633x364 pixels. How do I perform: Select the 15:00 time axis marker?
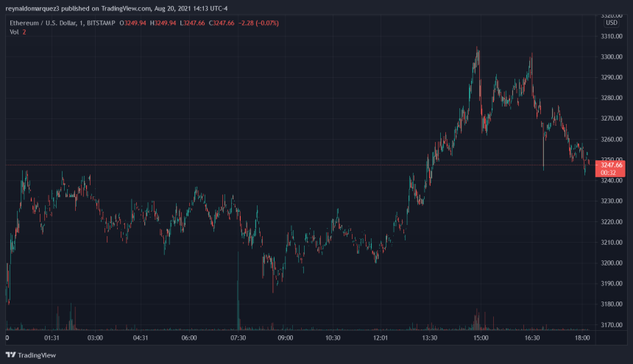[480, 338]
